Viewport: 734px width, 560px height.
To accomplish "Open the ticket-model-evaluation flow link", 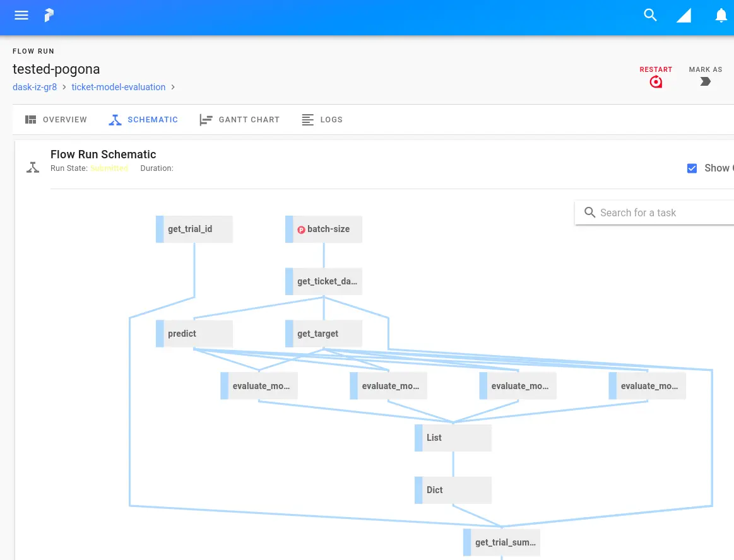I will [x=118, y=87].
